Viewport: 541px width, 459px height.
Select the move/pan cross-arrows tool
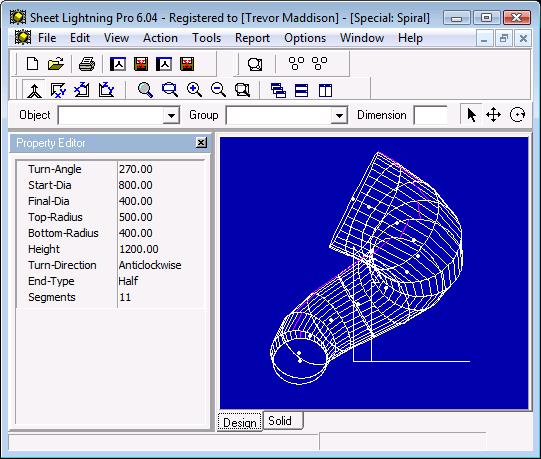coord(494,115)
